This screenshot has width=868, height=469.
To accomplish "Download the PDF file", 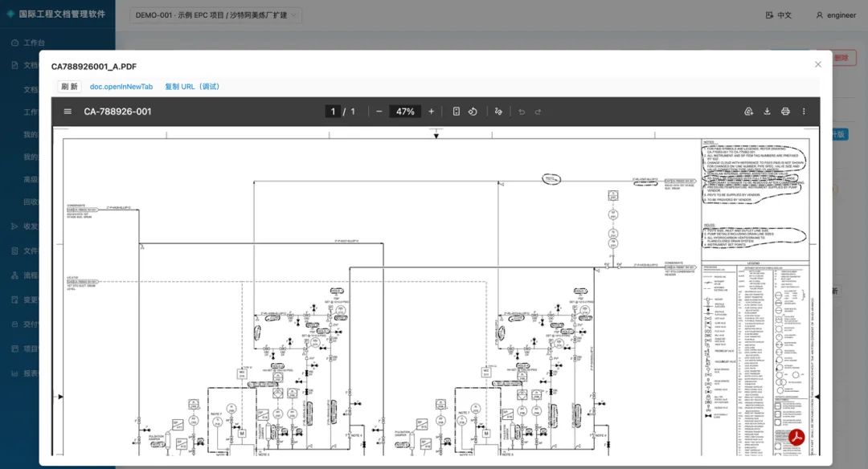I will (x=767, y=111).
